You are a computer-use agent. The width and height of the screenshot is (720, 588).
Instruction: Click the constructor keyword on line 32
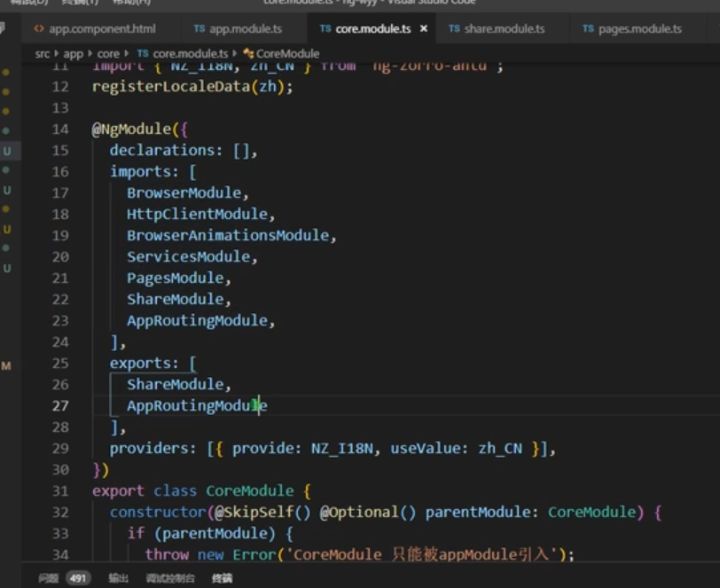[x=158, y=513]
